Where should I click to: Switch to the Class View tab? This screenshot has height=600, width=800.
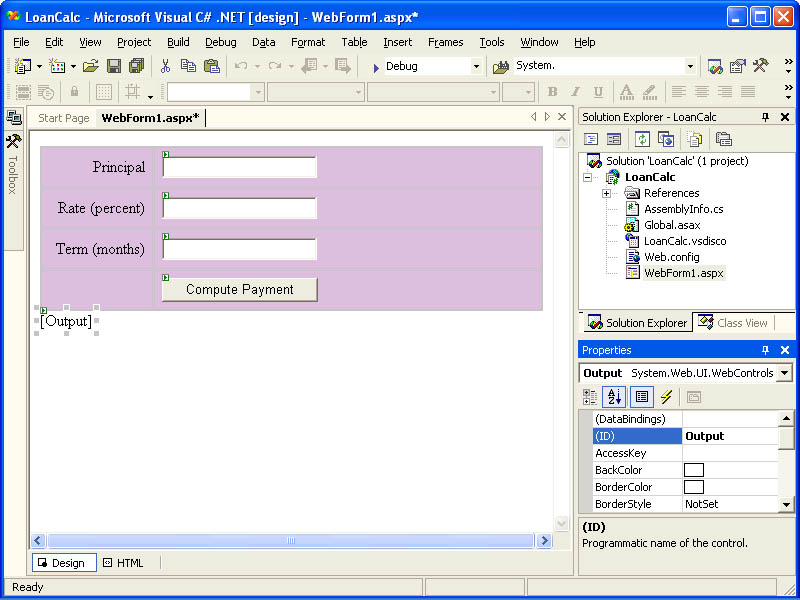733,323
